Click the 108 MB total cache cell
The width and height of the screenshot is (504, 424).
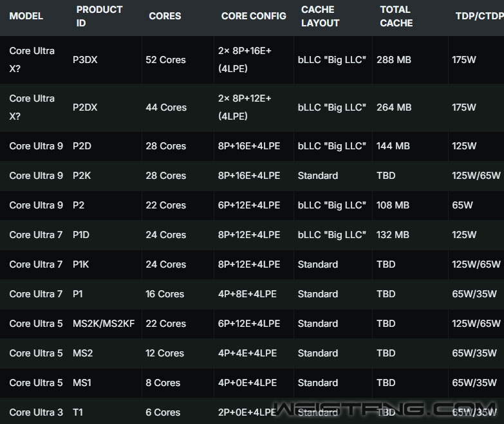click(x=393, y=205)
